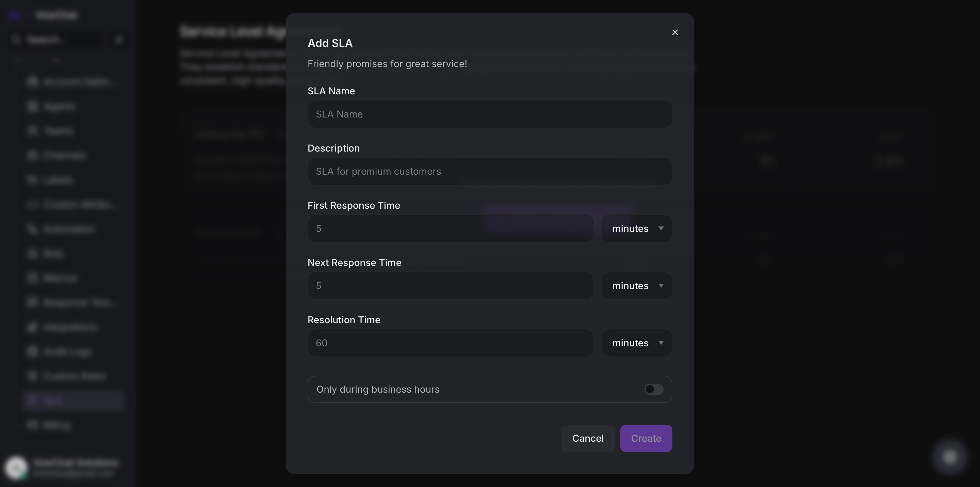Open Audit Logs from the sidebar
980x487 pixels.
point(67,351)
